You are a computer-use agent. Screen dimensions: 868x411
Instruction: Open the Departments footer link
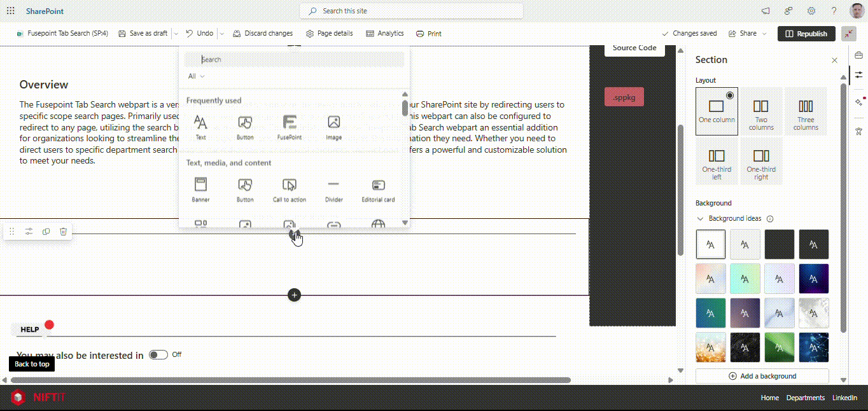click(x=806, y=398)
